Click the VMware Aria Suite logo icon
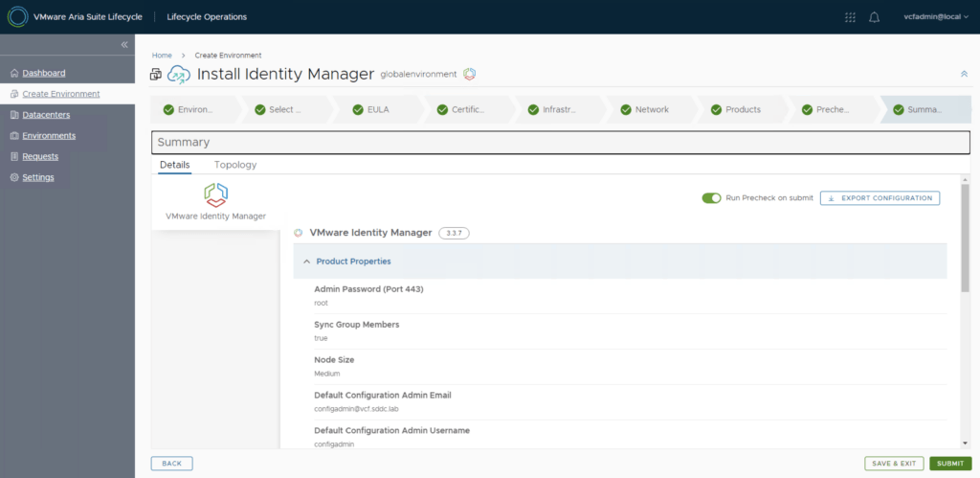 tap(17, 17)
